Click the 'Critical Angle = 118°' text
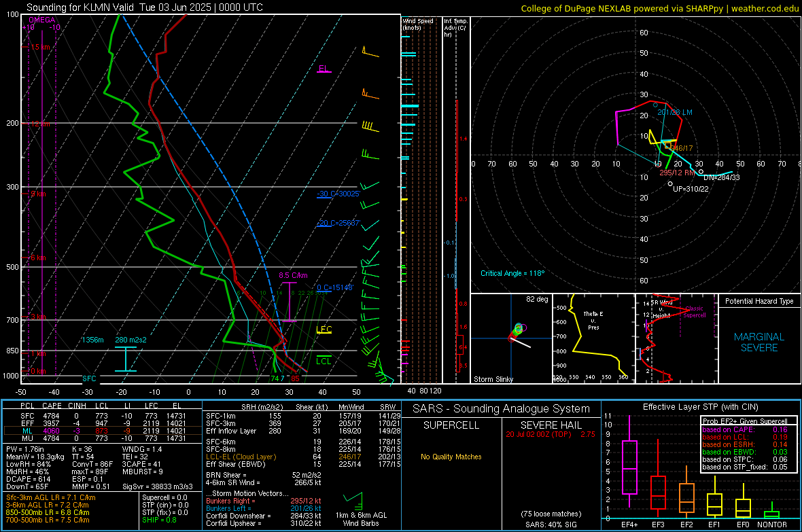This screenshot has width=802, height=532. [512, 273]
